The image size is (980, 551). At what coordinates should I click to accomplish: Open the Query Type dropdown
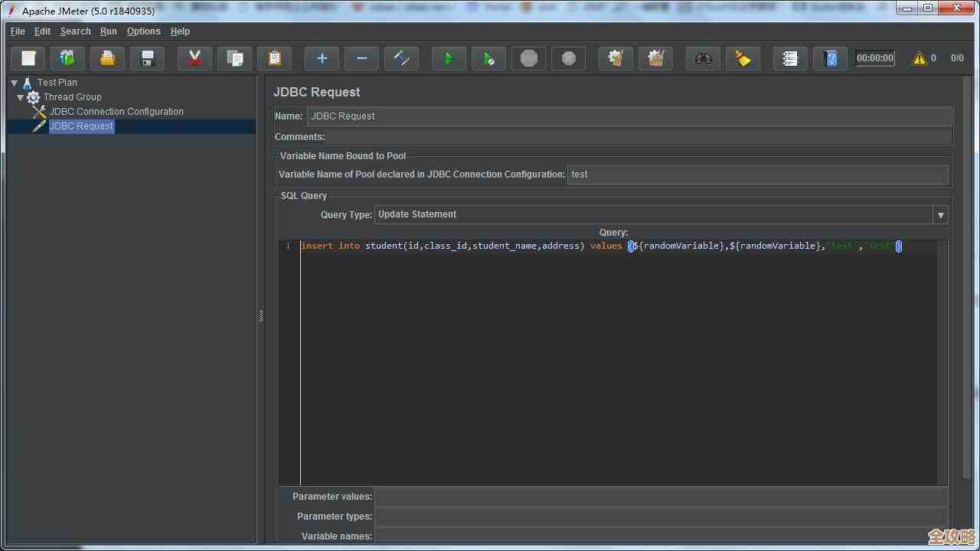(x=940, y=215)
